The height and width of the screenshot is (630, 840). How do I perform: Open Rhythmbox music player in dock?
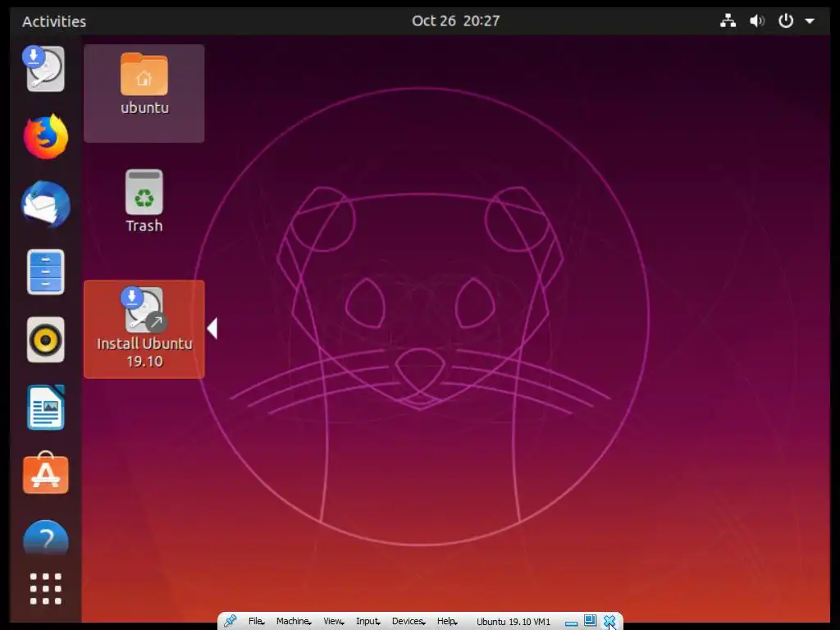point(46,340)
